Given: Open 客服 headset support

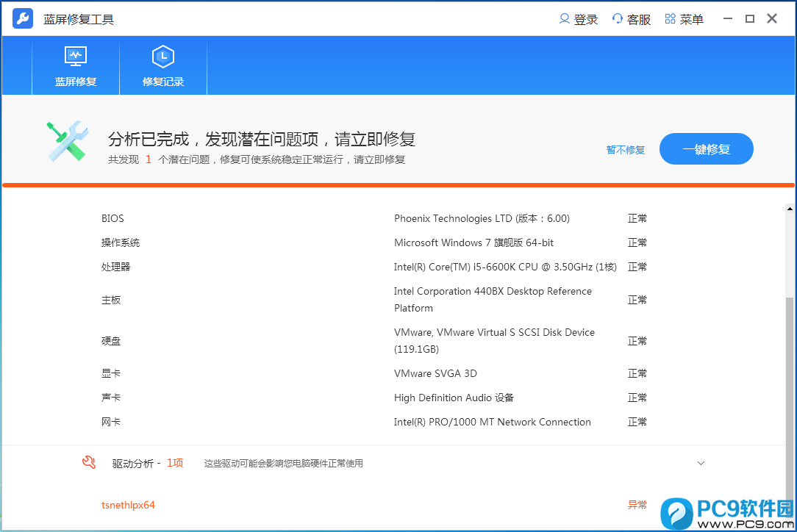Looking at the screenshot, I should click(632, 19).
